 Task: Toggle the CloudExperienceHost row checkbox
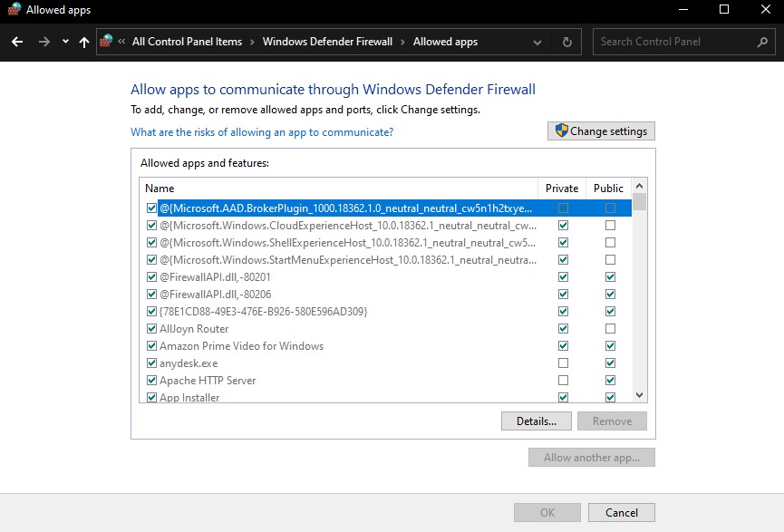[x=151, y=226]
